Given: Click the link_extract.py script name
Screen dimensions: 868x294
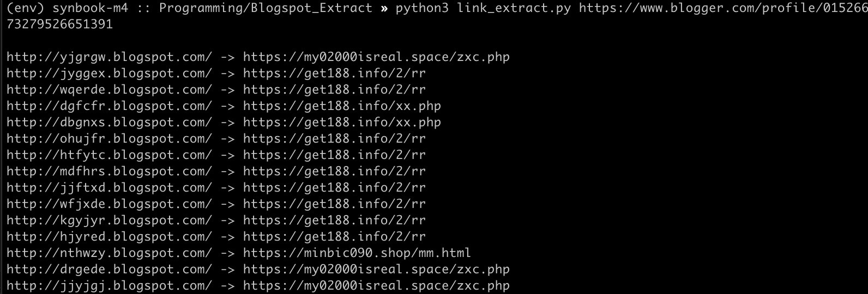Looking at the screenshot, I should point(514,8).
